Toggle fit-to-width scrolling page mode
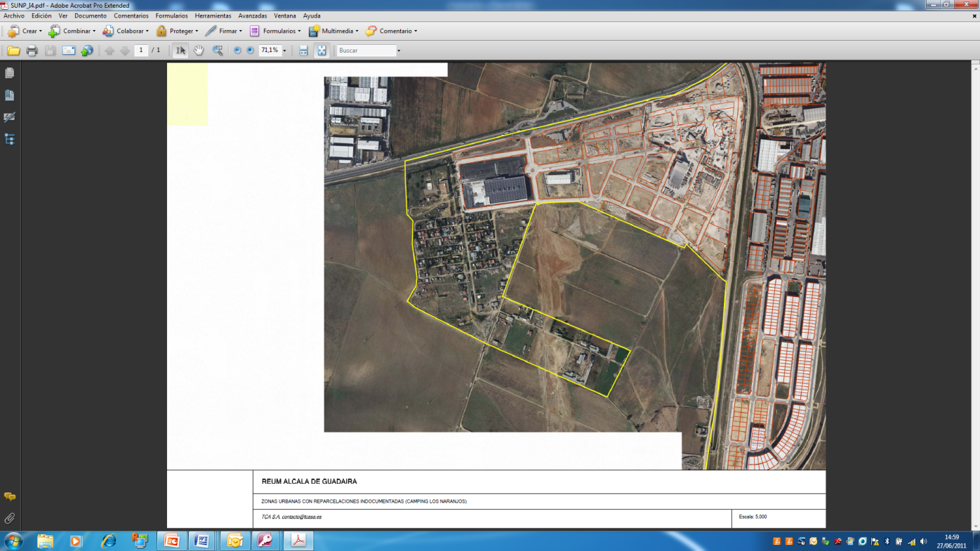980x551 pixels. 303,51
